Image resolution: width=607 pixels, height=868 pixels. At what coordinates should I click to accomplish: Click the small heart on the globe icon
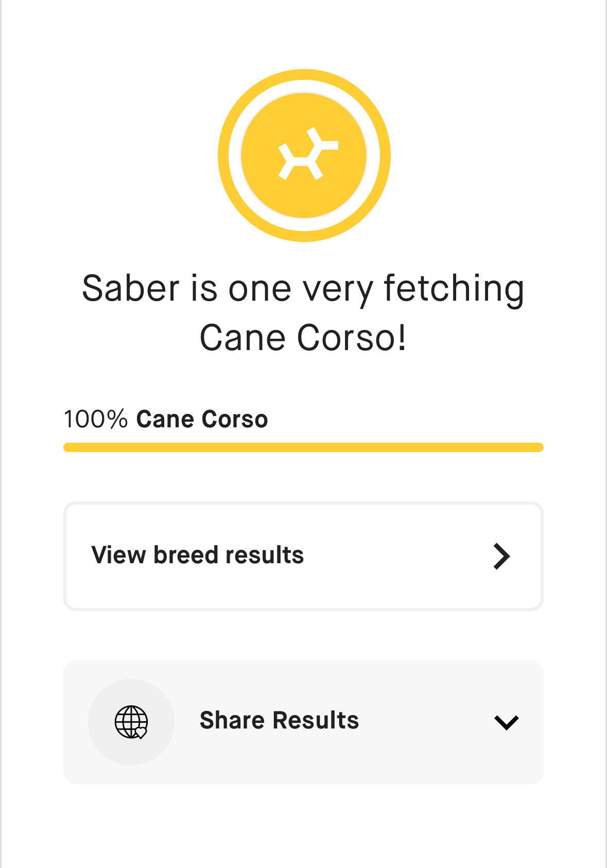(x=141, y=732)
